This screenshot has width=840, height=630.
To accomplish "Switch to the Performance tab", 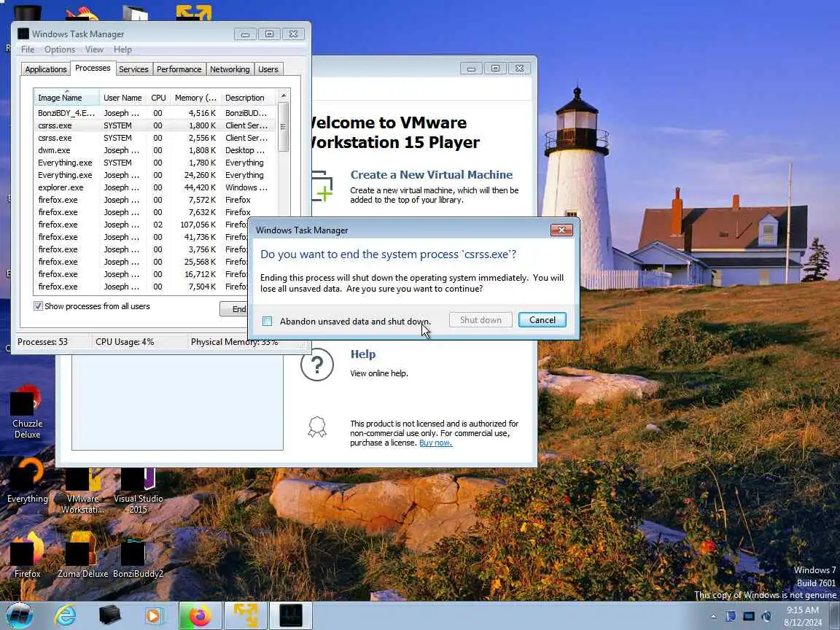I will pos(179,69).
